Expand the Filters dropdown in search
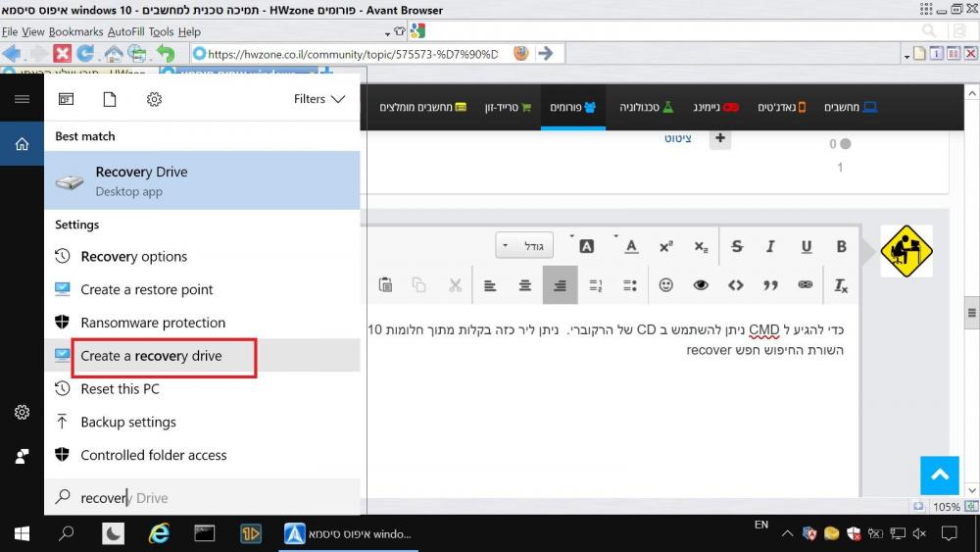Screen dimensions: 980x552 click(x=318, y=99)
